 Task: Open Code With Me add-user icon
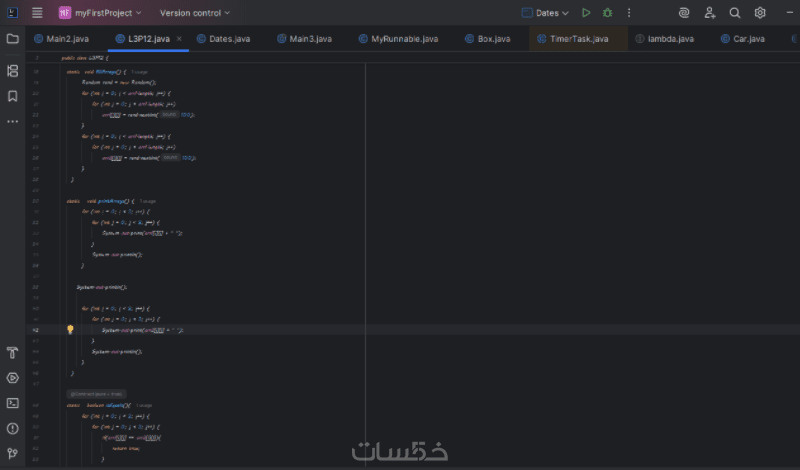pyautogui.click(x=709, y=13)
